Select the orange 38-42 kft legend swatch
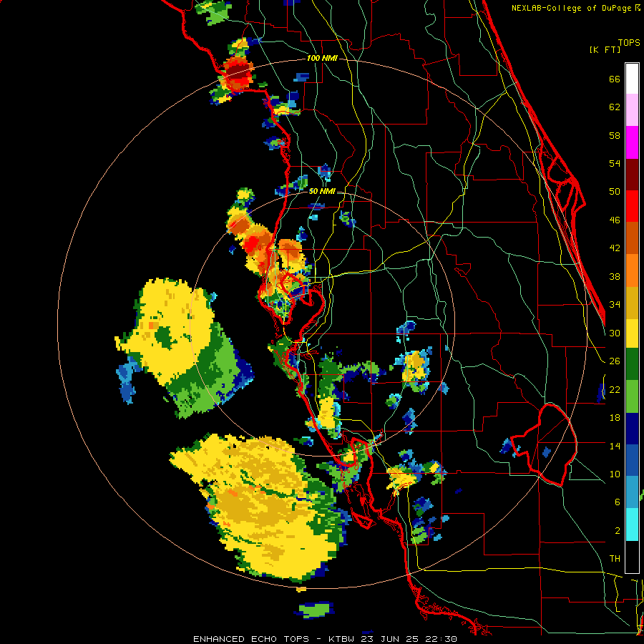644x644 pixels. click(632, 270)
